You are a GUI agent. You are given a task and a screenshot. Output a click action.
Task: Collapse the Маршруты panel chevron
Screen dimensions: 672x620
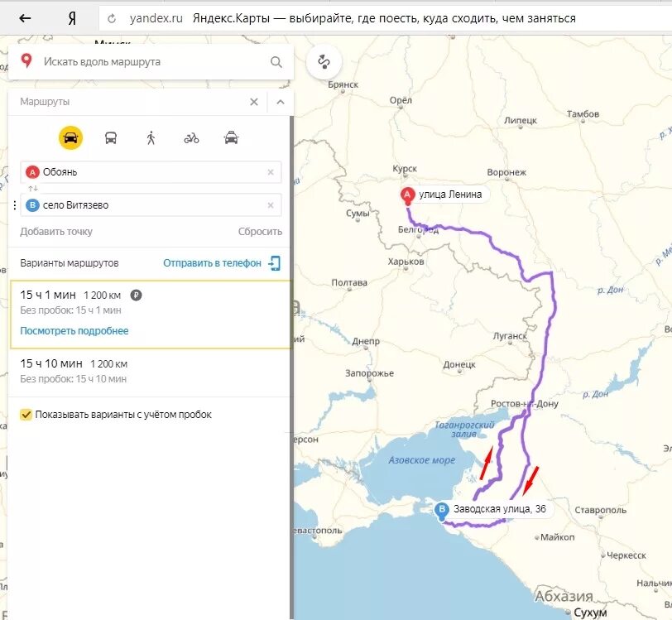(281, 102)
